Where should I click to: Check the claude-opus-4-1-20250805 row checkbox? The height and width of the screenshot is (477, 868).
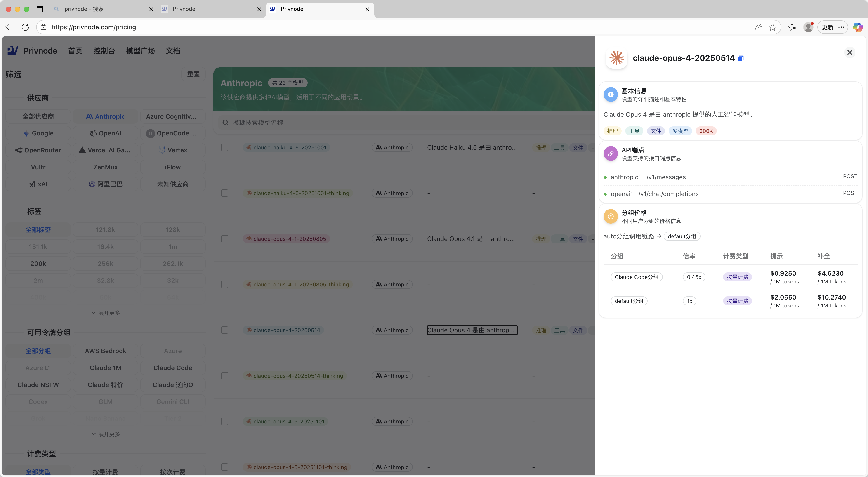tap(224, 239)
